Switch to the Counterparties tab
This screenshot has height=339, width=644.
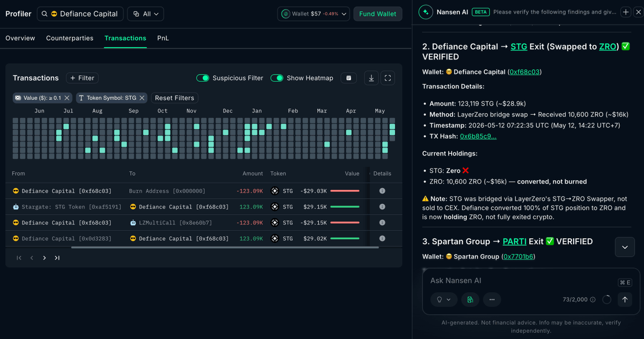(70, 38)
